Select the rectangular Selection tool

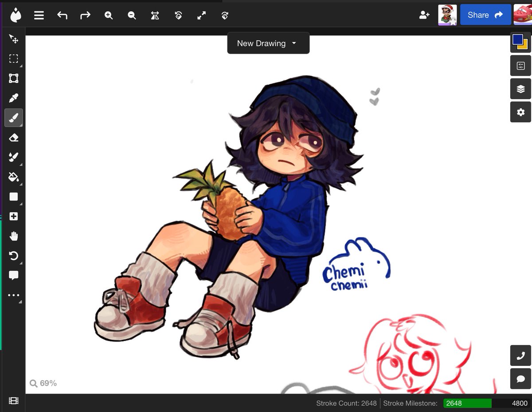point(14,59)
